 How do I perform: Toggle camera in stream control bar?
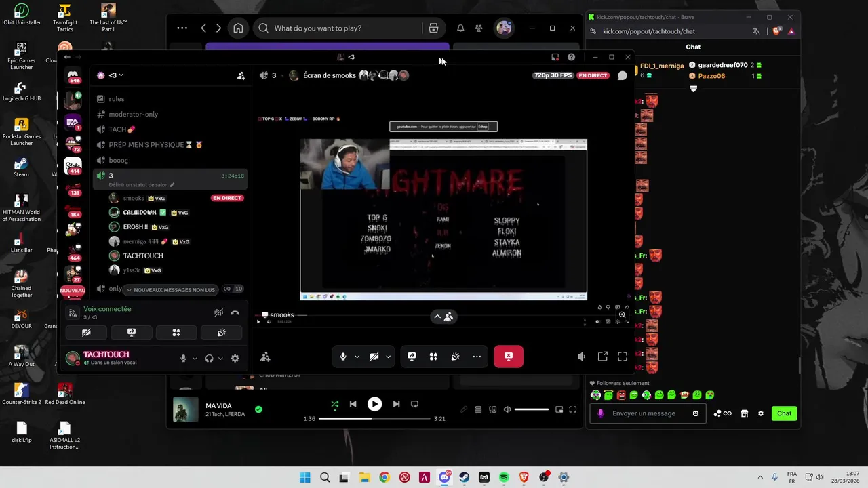[x=374, y=357]
